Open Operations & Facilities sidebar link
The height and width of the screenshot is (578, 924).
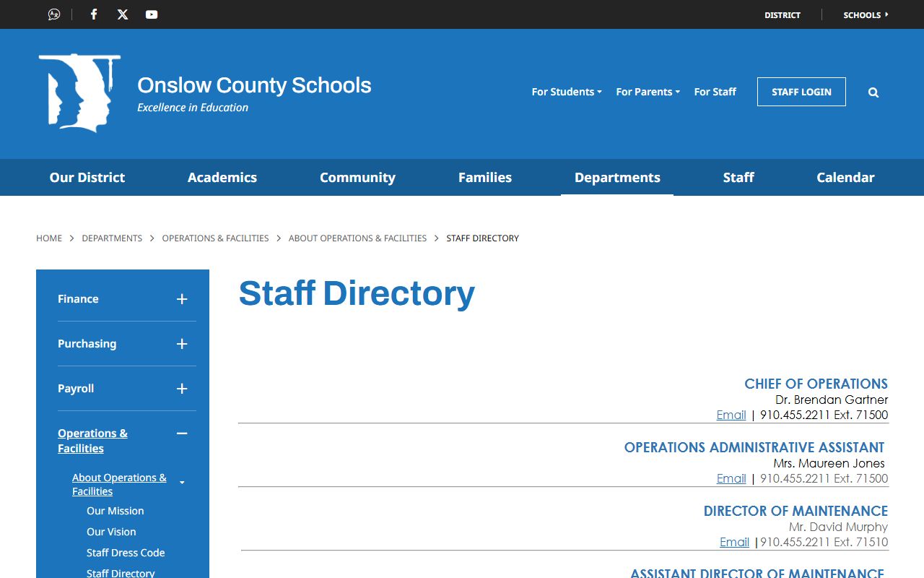(92, 441)
